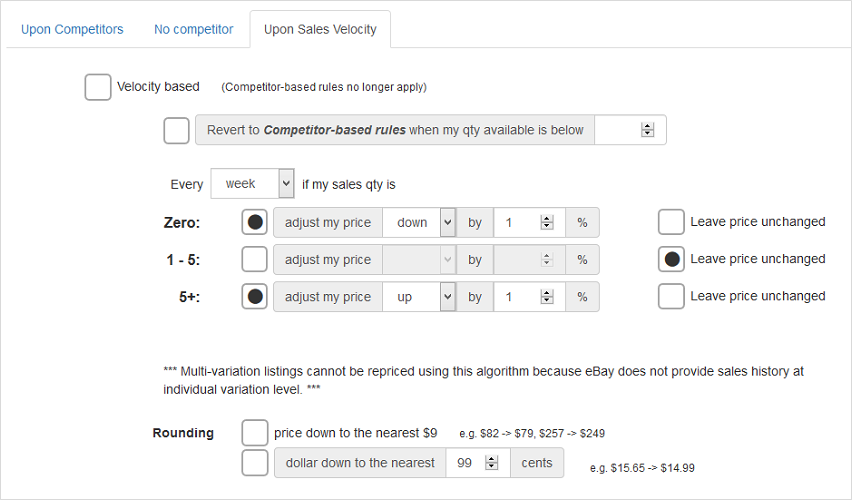Select adjust my price radio for 5+ sales
Viewport: 852px width, 500px height.
(255, 296)
